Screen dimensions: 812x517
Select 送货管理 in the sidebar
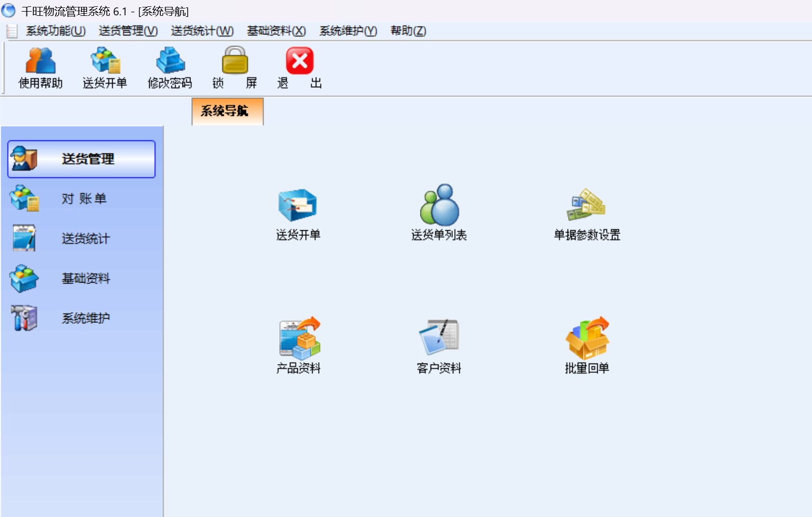click(x=81, y=159)
